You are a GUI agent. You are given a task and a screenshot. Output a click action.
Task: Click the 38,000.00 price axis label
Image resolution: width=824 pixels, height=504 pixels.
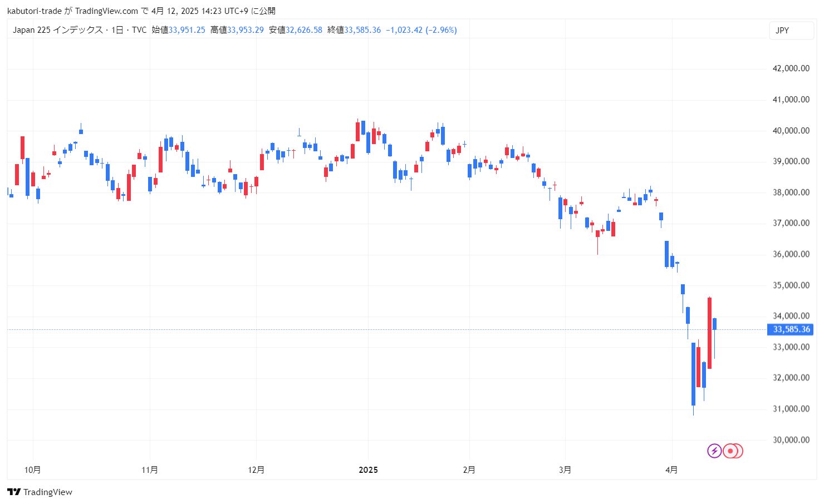pyautogui.click(x=791, y=192)
